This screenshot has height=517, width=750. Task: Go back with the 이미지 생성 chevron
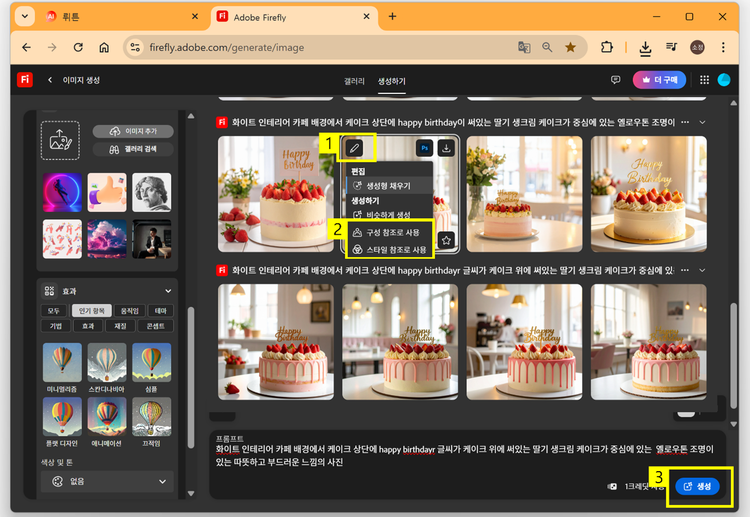coord(50,80)
